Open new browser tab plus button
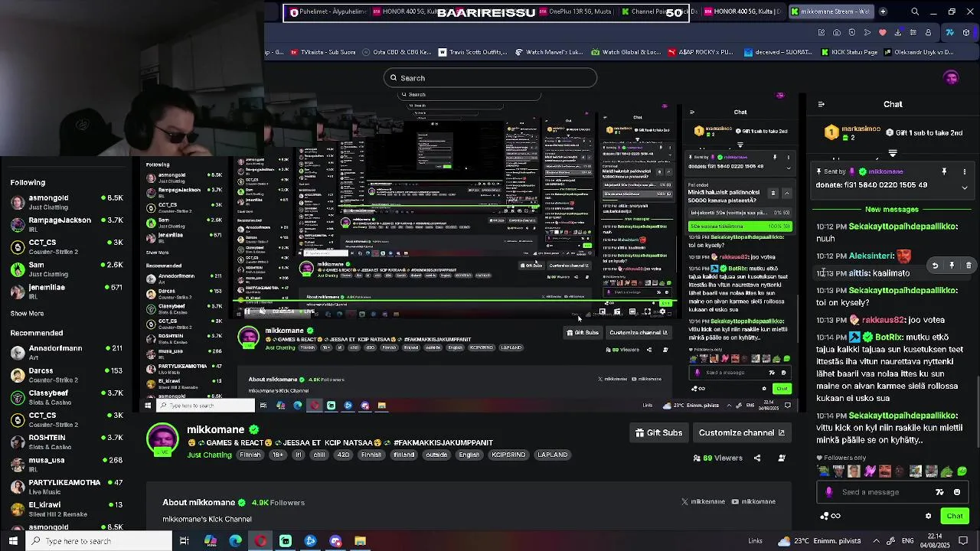Viewport: 980px width, 551px height. tap(883, 11)
